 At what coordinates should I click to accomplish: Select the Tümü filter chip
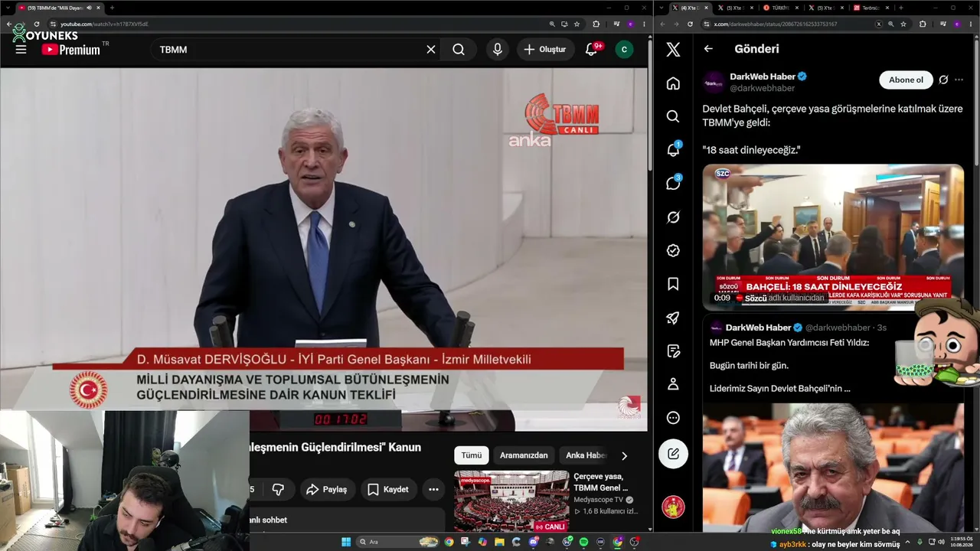pyautogui.click(x=472, y=455)
